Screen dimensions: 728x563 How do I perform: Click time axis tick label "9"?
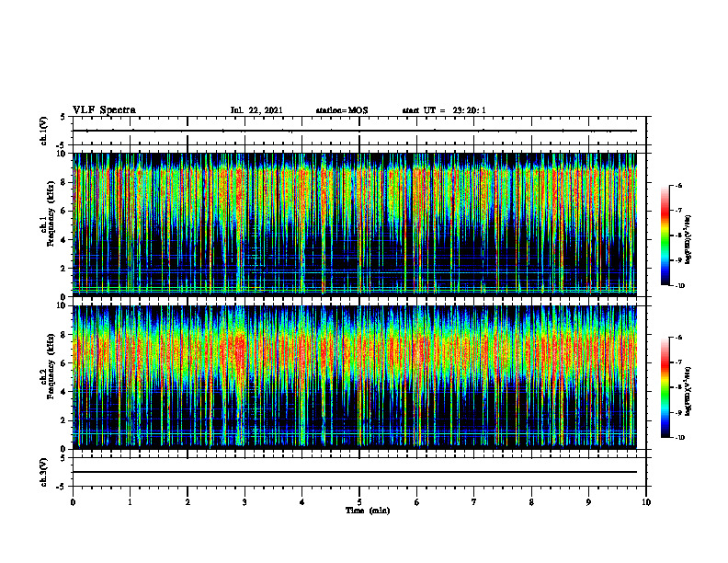pos(588,502)
